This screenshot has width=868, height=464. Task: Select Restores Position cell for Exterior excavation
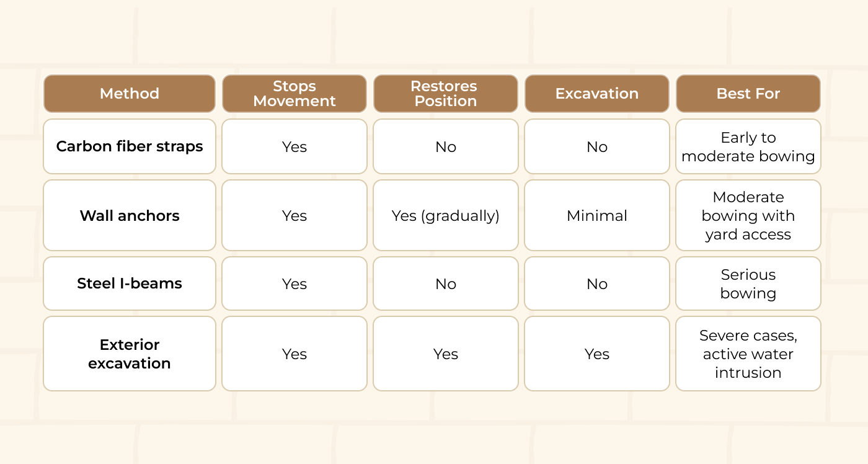coord(445,354)
